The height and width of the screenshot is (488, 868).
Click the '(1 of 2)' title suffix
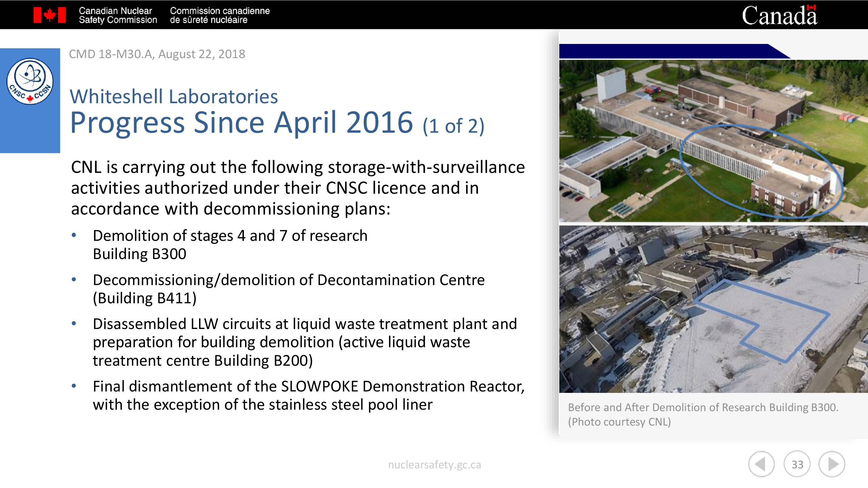click(x=454, y=126)
